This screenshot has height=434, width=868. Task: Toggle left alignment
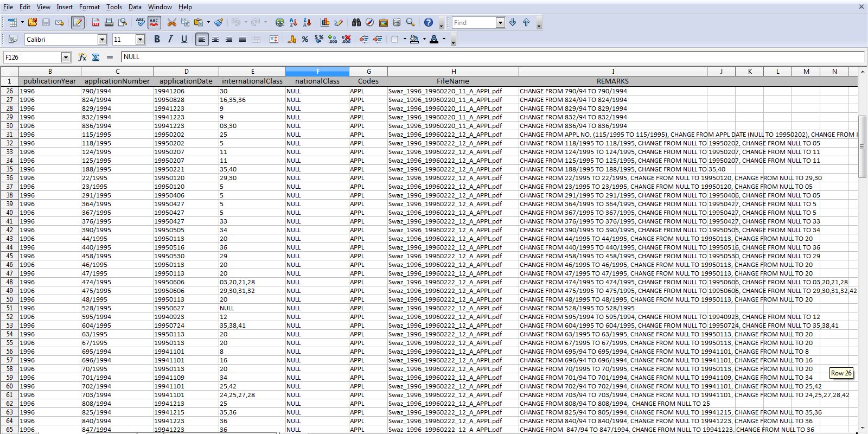pyautogui.click(x=202, y=39)
